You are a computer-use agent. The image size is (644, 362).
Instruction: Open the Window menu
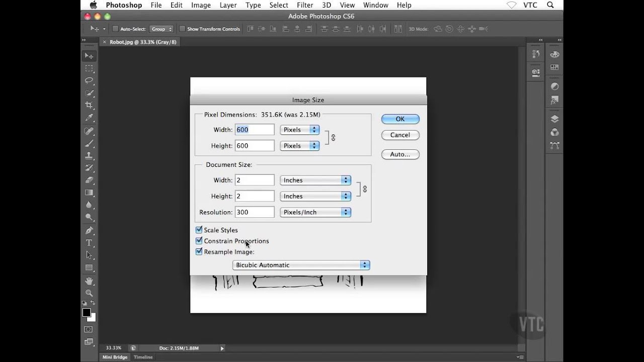(x=376, y=5)
